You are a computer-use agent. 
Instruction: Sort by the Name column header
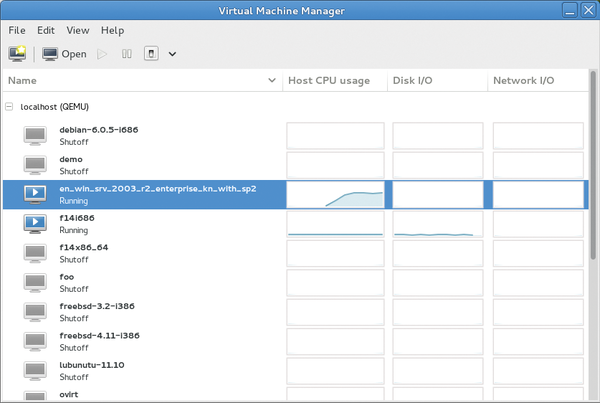140,81
